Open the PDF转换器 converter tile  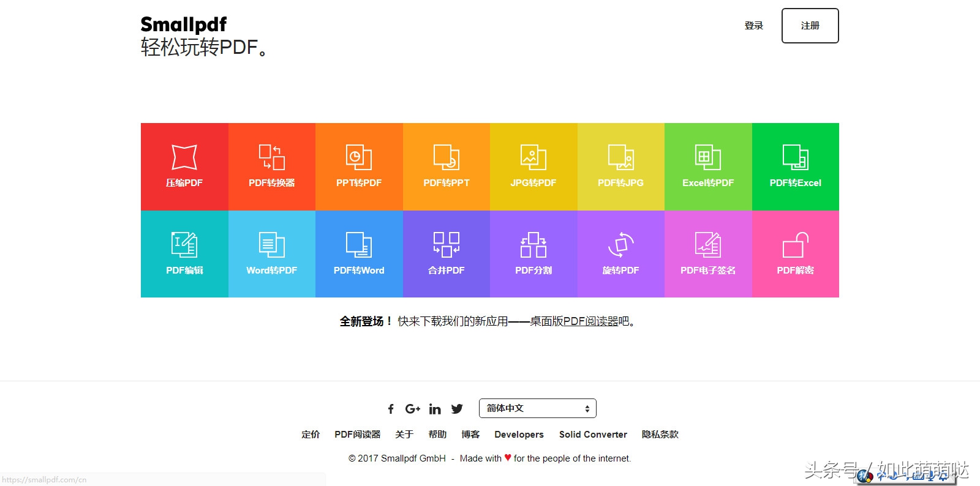coord(272,166)
